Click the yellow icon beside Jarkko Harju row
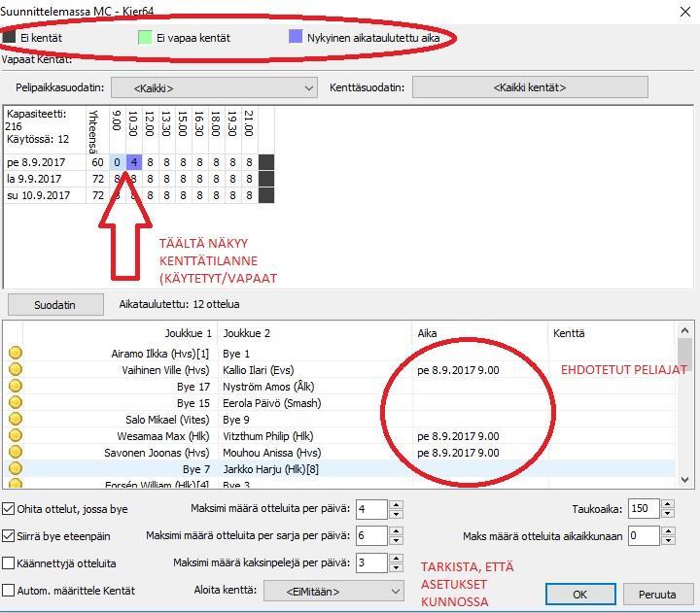The image size is (700, 613). [x=16, y=468]
